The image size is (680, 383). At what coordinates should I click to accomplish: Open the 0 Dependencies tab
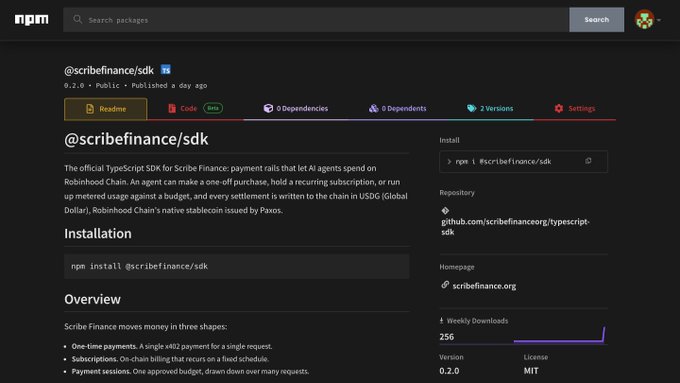click(x=296, y=108)
